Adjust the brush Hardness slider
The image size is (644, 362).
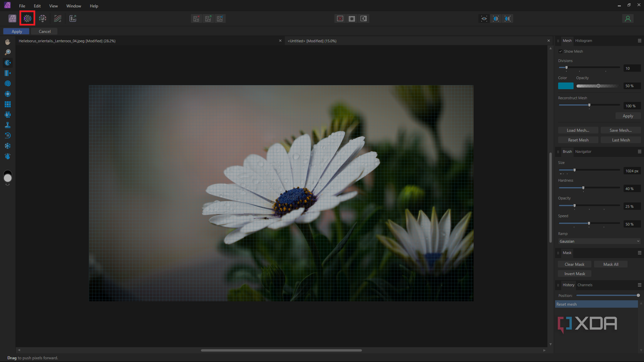point(589,188)
